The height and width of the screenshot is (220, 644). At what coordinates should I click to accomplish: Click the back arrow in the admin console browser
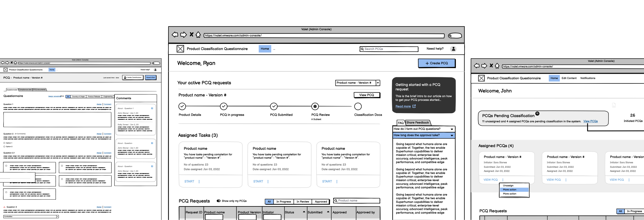[175, 35]
